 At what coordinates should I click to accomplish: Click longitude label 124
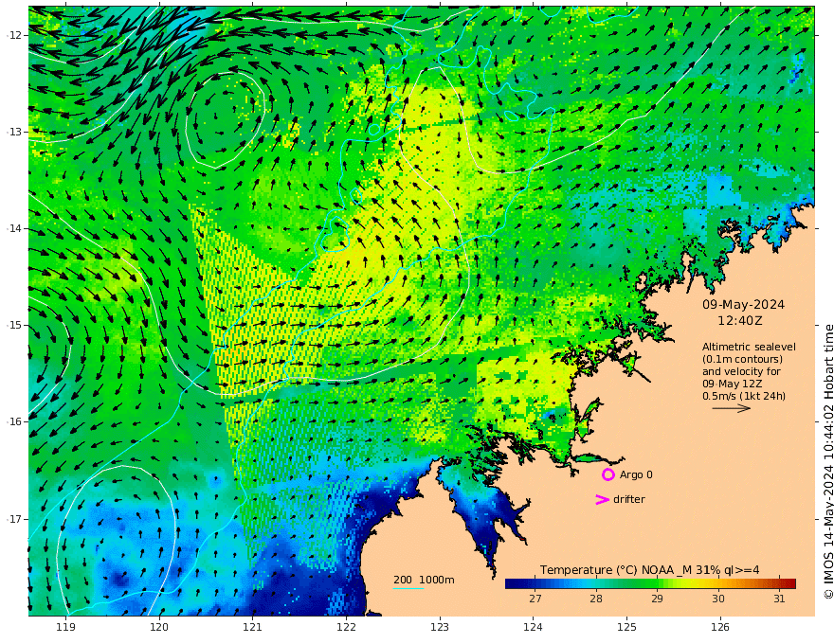(x=533, y=627)
